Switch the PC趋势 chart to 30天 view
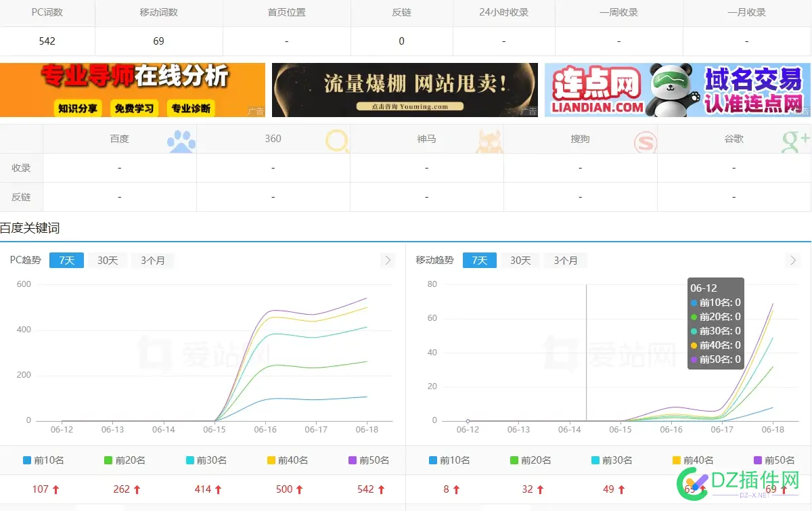 (x=106, y=260)
